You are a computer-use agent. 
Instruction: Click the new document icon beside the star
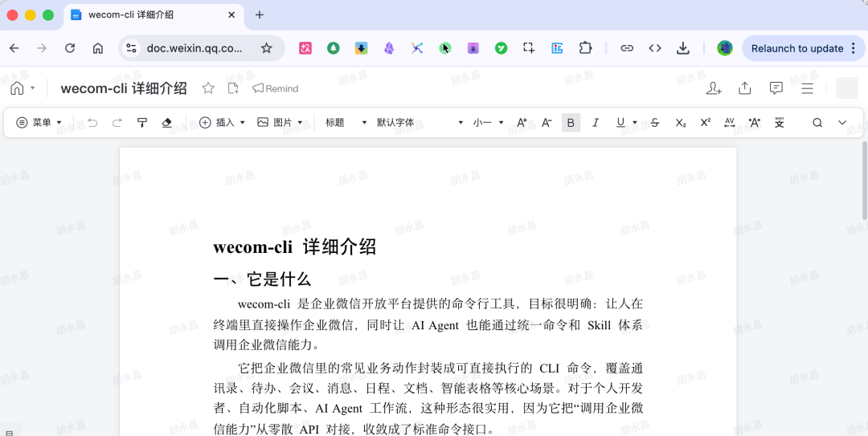(x=234, y=88)
